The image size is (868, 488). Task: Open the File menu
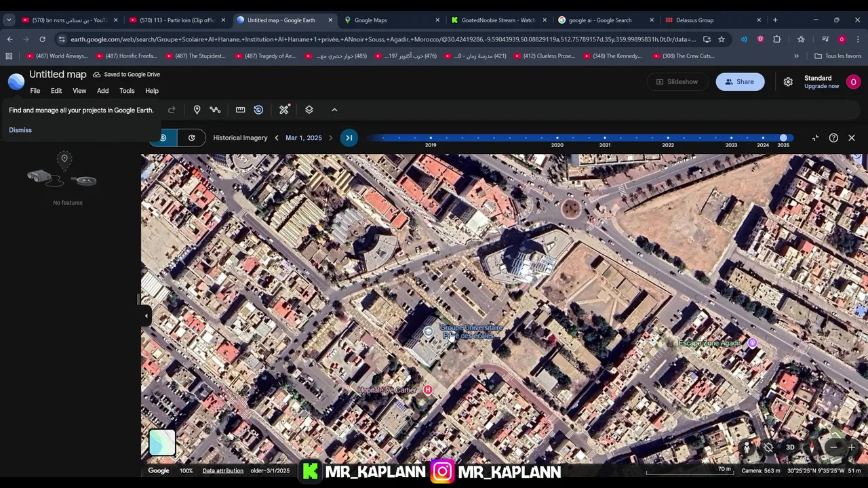pyautogui.click(x=35, y=91)
